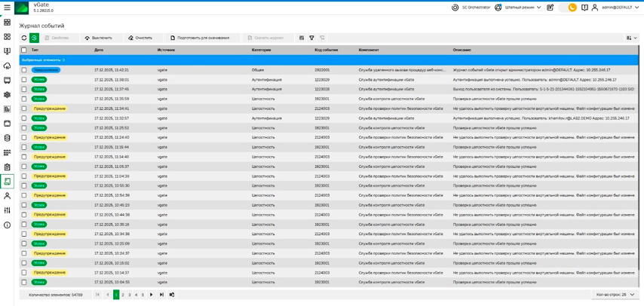Click the refresh icon in the toolbar

[x=24, y=38]
